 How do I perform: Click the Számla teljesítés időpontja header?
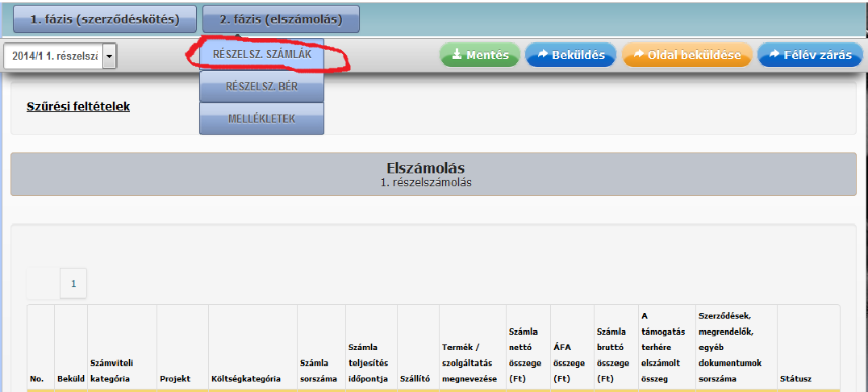[x=371, y=348]
